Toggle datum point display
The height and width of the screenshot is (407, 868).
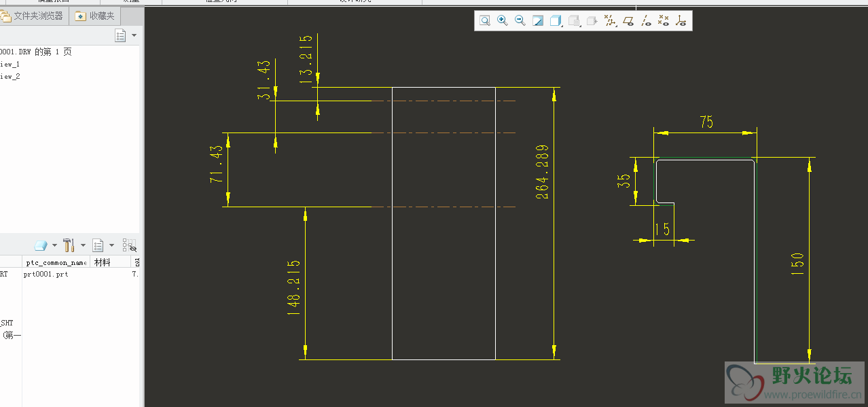tap(664, 21)
